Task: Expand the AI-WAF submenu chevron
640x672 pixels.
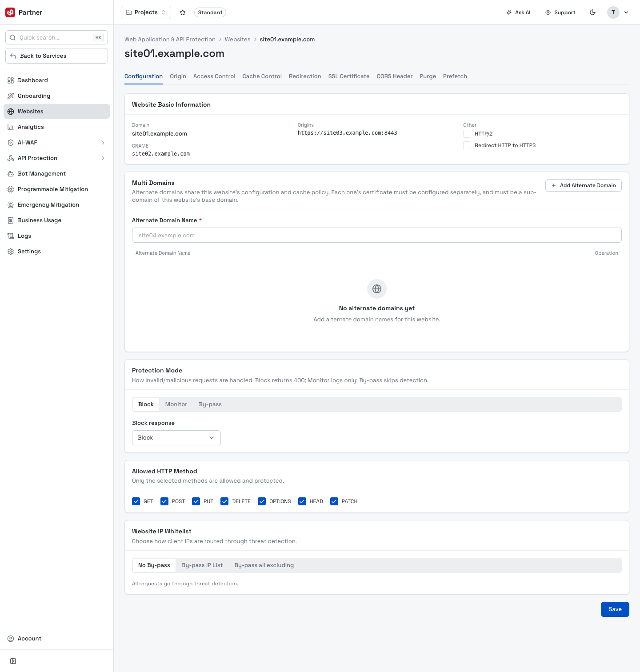Action: click(103, 143)
